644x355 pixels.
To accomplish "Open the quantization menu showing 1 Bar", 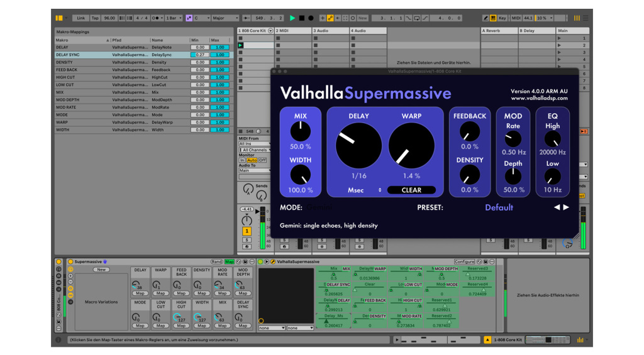I will coord(174,18).
